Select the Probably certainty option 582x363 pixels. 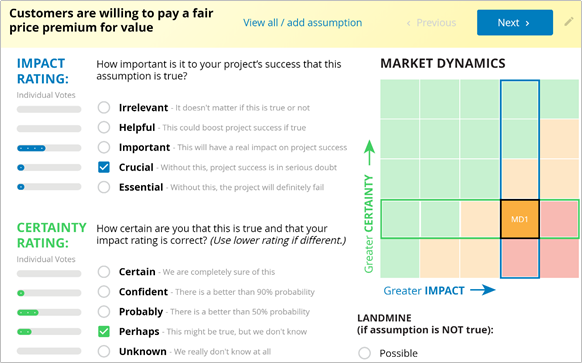(104, 311)
